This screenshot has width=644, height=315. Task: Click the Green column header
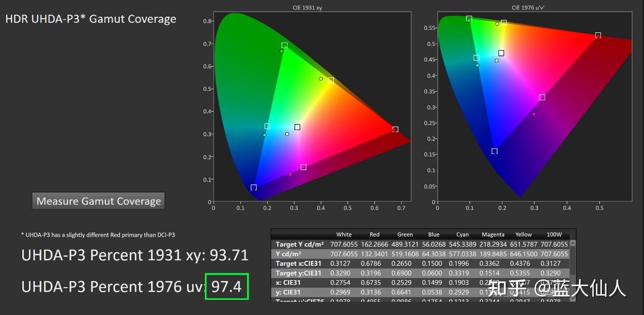click(x=405, y=234)
